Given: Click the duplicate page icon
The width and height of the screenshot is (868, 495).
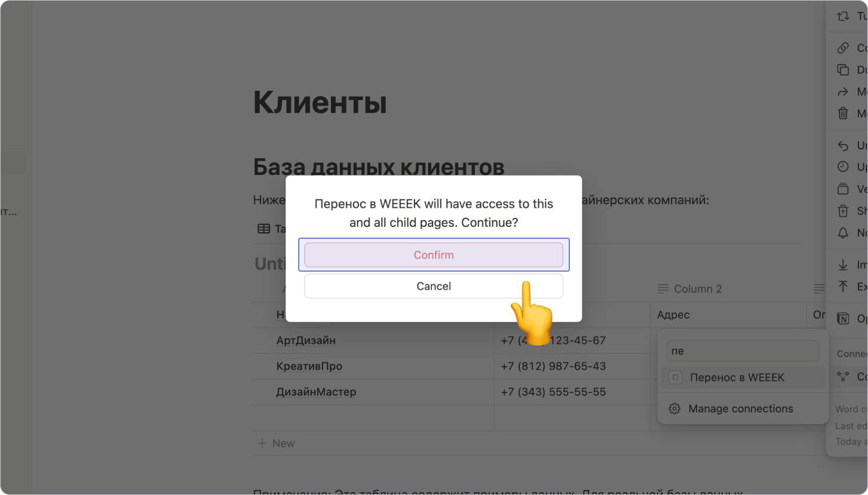Looking at the screenshot, I should pos(843,70).
